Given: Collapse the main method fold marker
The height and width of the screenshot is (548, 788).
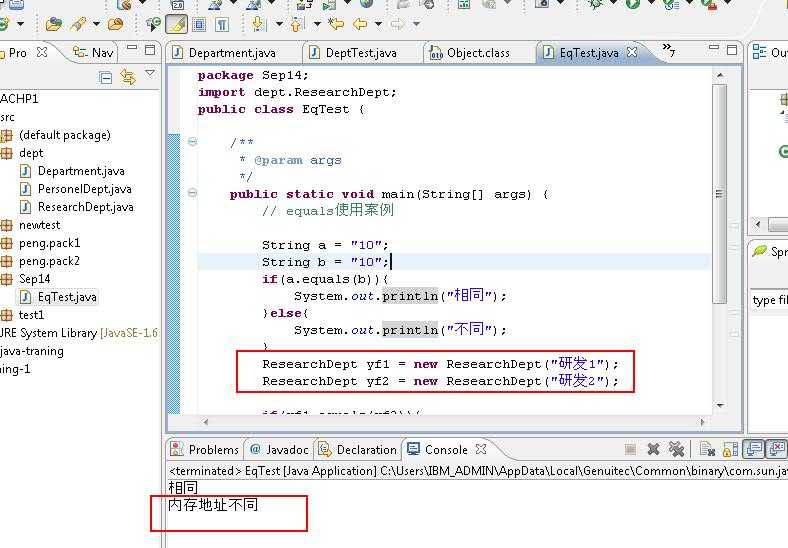Looking at the screenshot, I should (192, 193).
